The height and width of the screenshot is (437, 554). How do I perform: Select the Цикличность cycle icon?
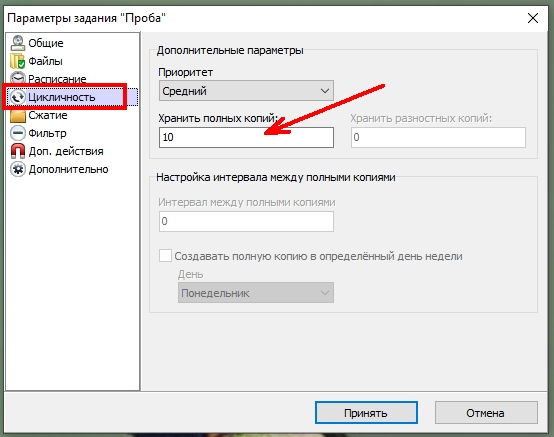[x=17, y=97]
